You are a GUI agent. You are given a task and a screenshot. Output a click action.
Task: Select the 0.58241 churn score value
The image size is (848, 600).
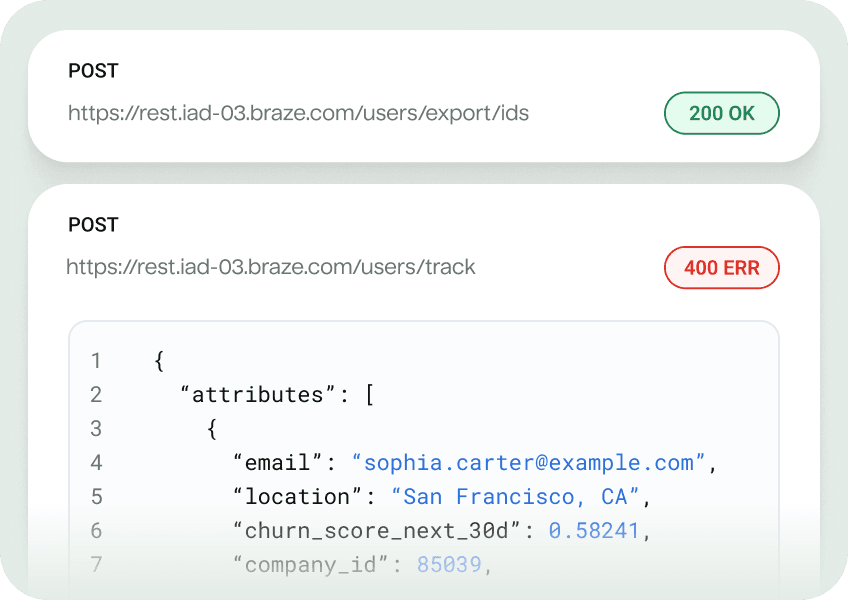pyautogui.click(x=594, y=531)
